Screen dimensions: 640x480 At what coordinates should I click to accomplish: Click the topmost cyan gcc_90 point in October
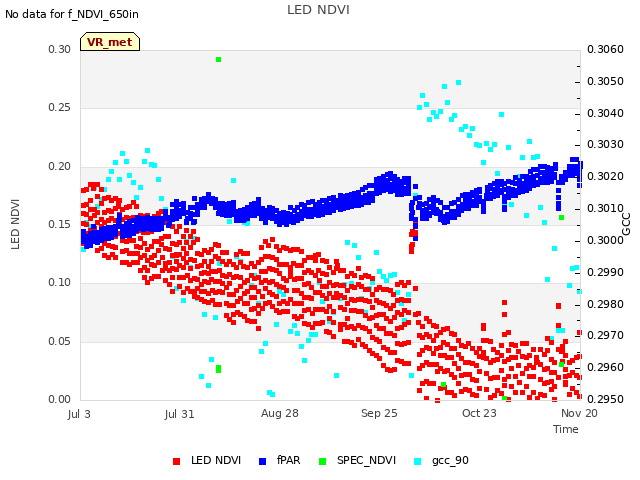[x=458, y=82]
